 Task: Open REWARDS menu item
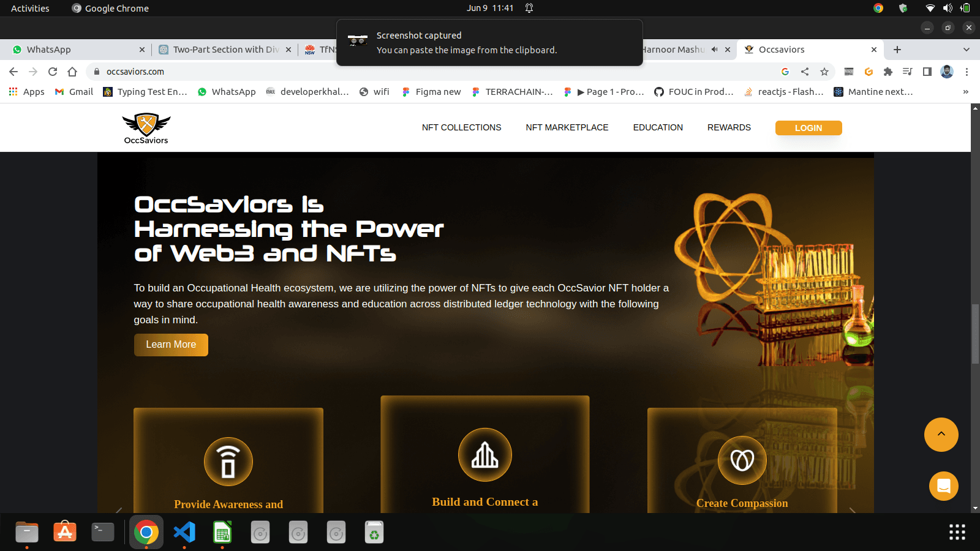(729, 127)
